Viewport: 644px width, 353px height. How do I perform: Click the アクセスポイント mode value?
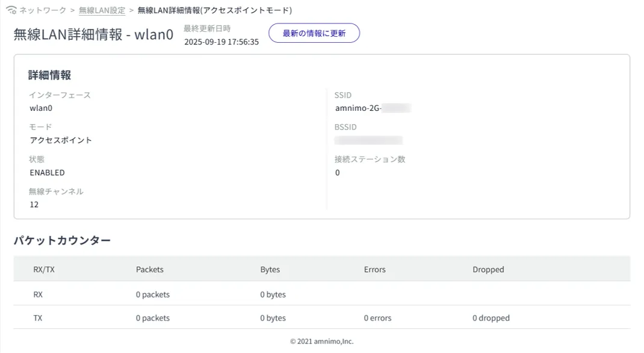[x=61, y=140]
